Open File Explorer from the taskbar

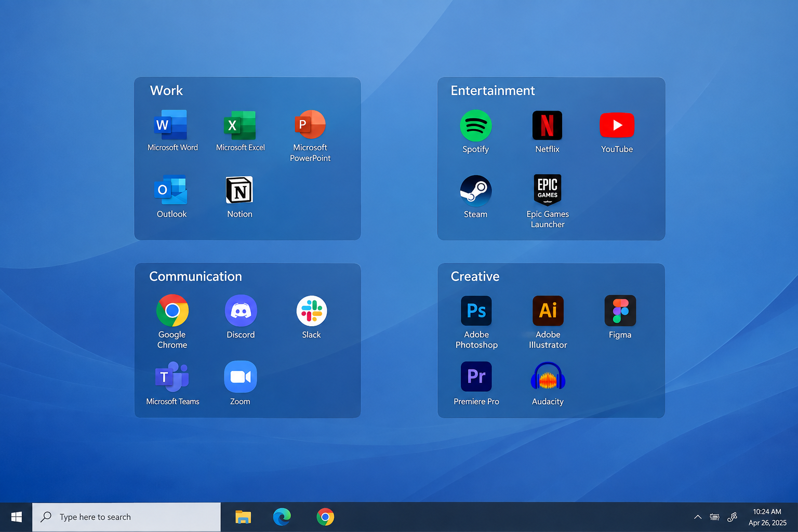pyautogui.click(x=243, y=517)
